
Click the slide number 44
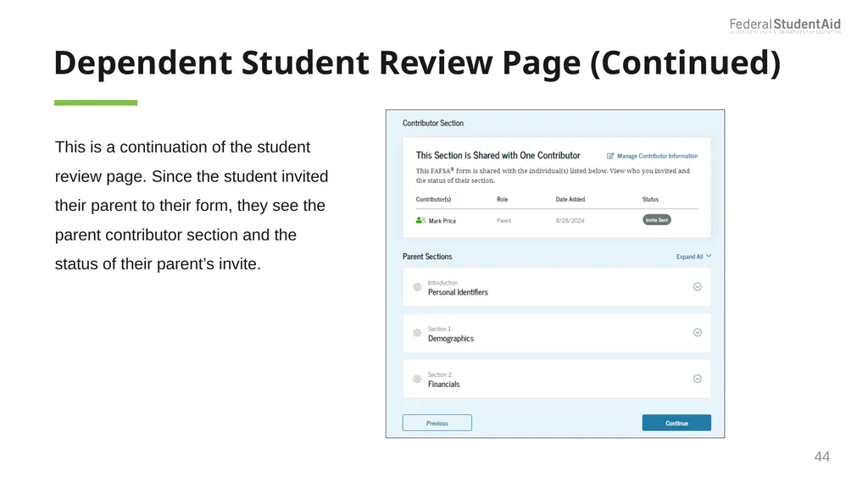[x=822, y=457]
